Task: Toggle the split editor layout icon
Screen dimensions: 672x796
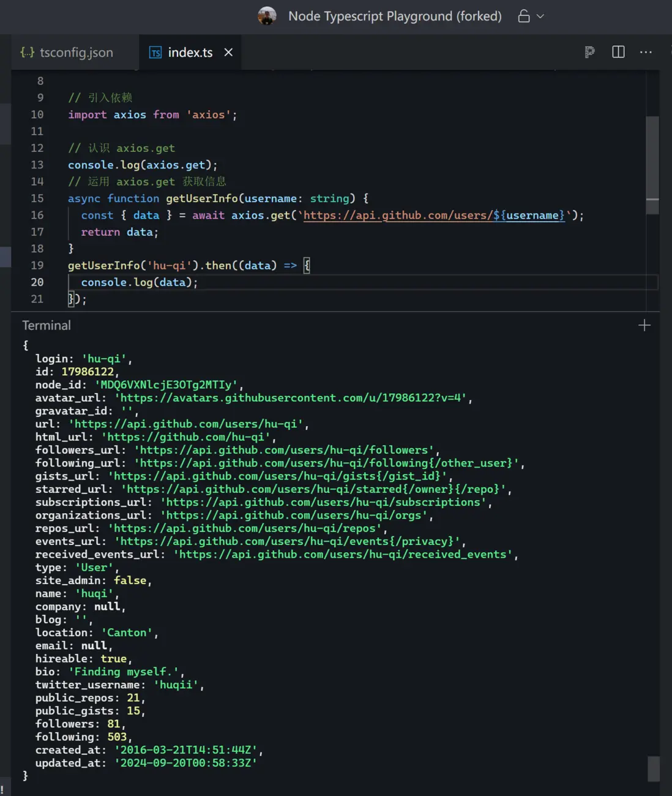Action: coord(618,52)
